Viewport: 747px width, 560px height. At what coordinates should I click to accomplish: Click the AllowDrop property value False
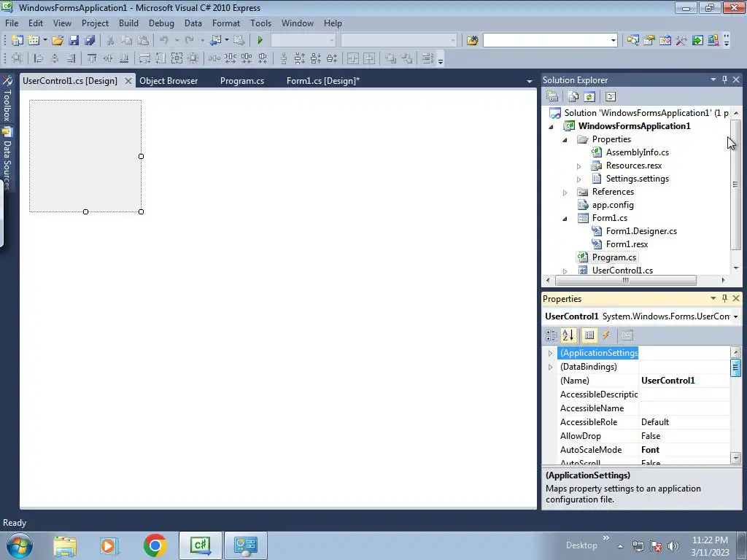click(684, 436)
